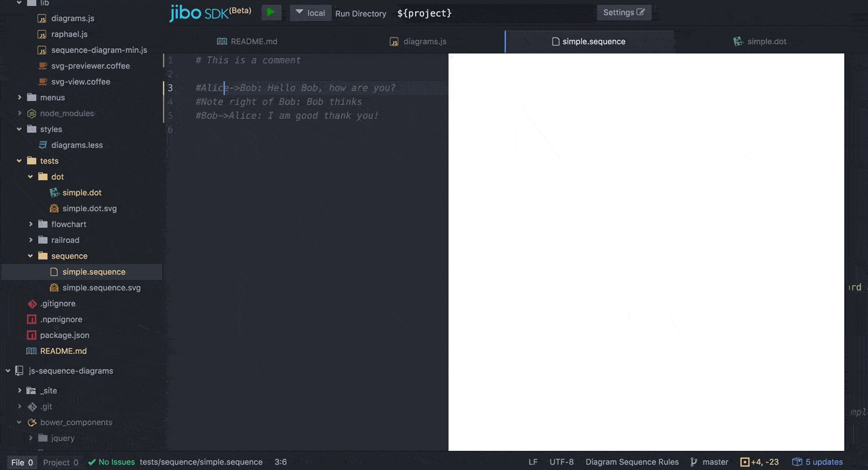868x470 pixels.
Task: Open package.json in the tree
Action: pyautogui.click(x=65, y=335)
